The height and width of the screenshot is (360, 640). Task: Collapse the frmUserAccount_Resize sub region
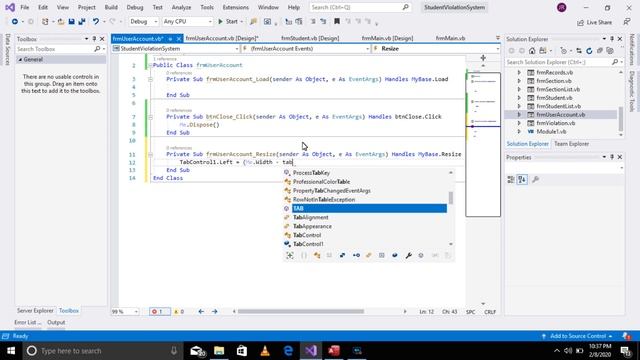pyautogui.click(x=150, y=154)
